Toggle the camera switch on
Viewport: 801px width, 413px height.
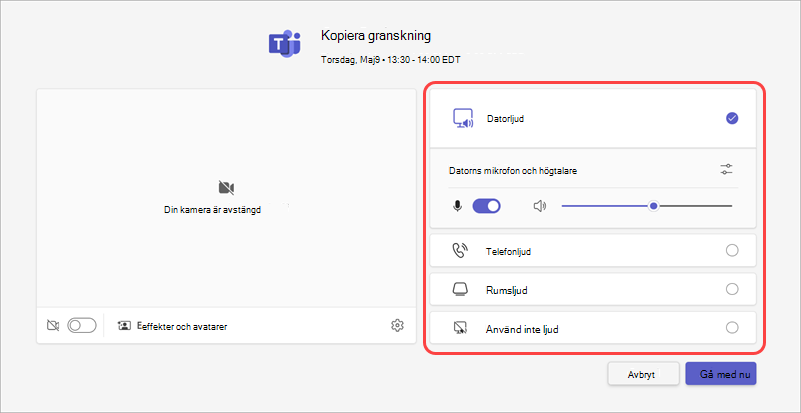point(82,326)
